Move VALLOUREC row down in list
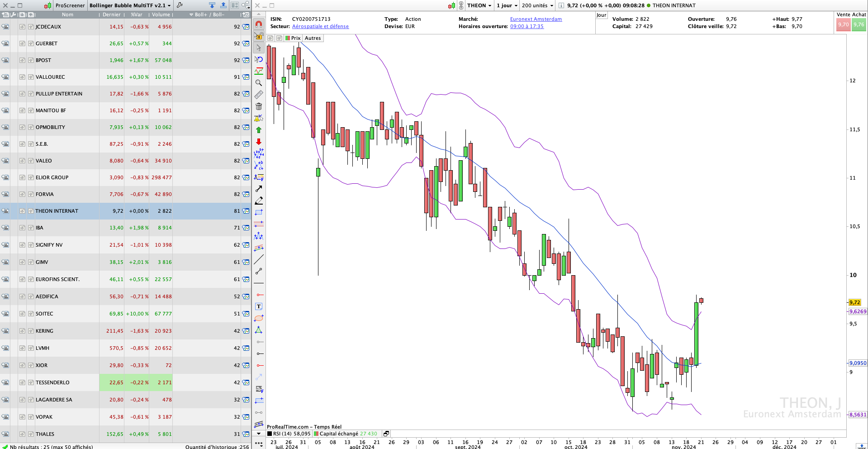The width and height of the screenshot is (868, 449). click(x=22, y=77)
